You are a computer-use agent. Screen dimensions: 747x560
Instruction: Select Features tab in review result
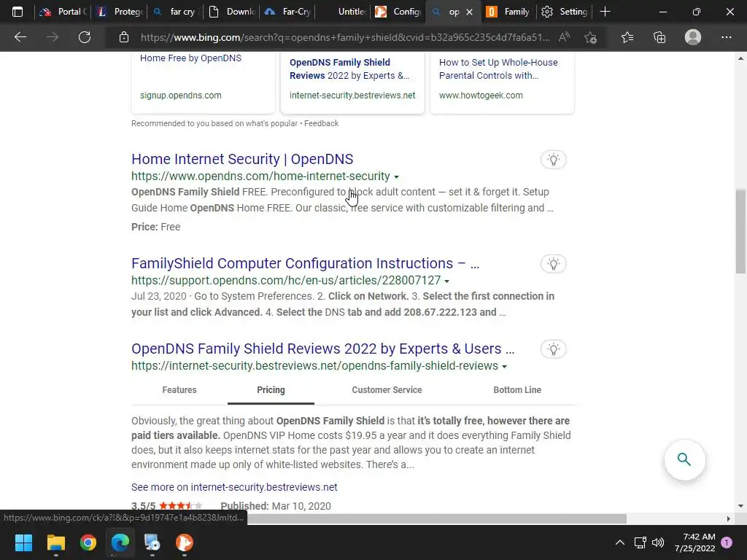point(179,390)
